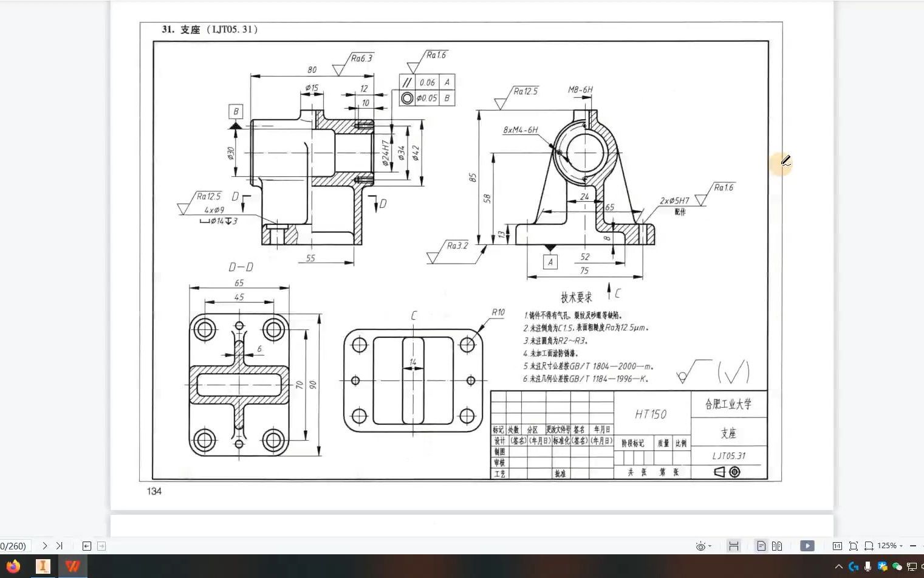Go forward to the next view location
Image resolution: width=924 pixels, height=578 pixels.
(x=101, y=546)
